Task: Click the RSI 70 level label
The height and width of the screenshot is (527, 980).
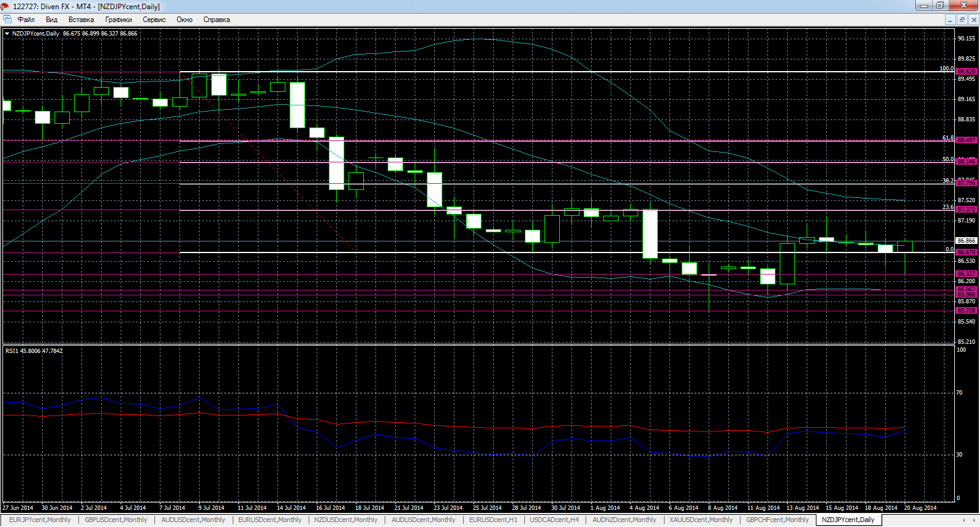Action: tap(959, 393)
